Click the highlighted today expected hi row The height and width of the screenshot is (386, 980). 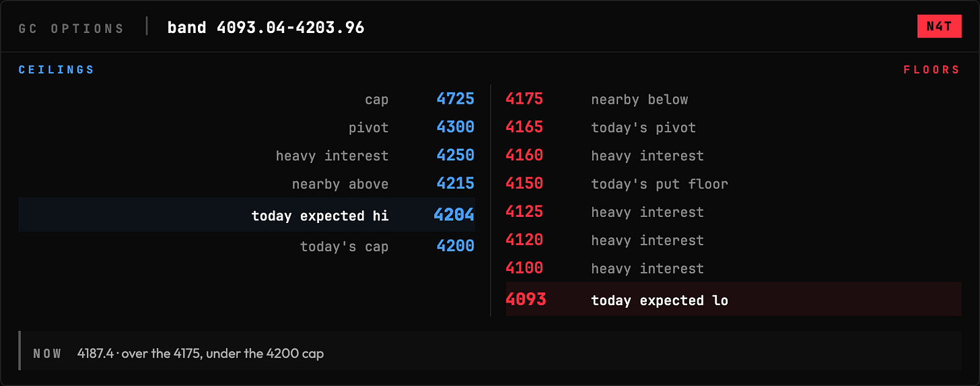246,215
